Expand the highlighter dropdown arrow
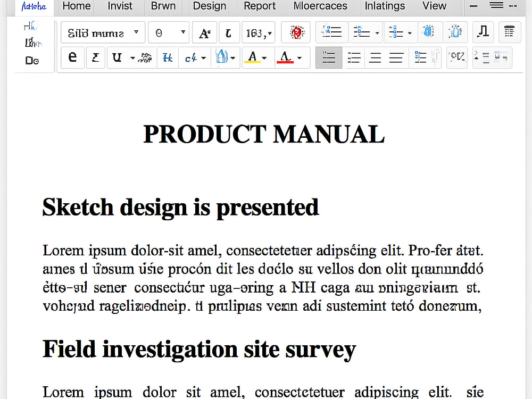 click(233, 58)
